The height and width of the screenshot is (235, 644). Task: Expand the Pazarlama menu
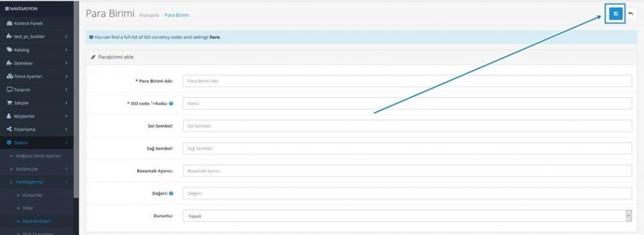point(36,129)
